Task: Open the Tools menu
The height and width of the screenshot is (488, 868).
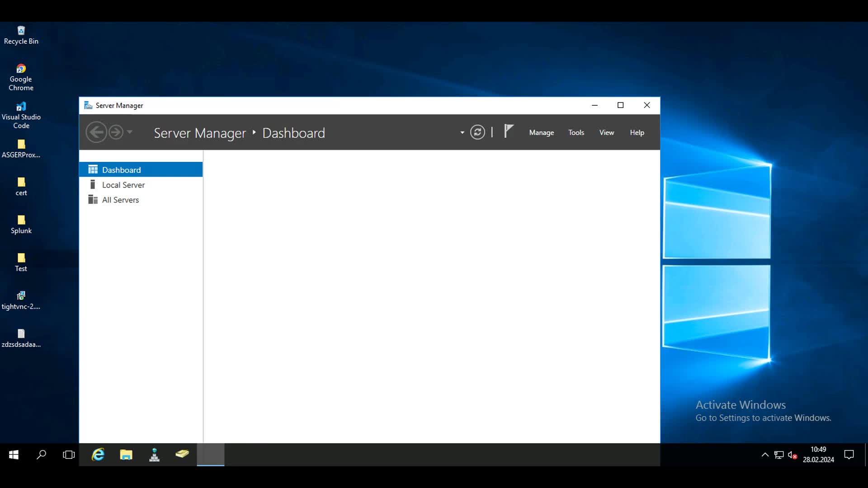Action: (576, 132)
